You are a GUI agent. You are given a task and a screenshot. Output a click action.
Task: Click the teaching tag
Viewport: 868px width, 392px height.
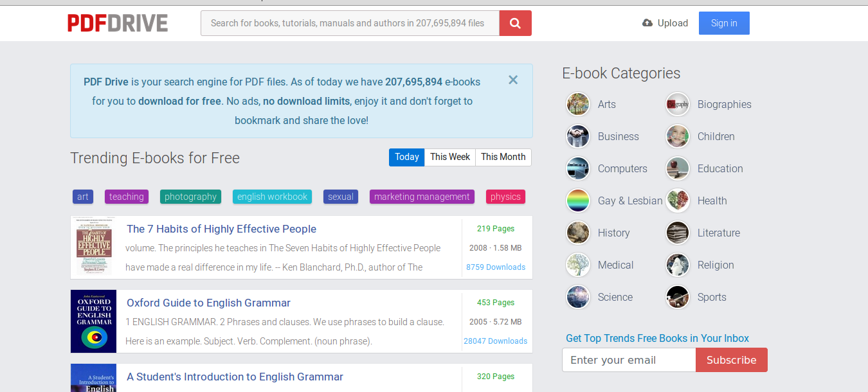point(127,197)
